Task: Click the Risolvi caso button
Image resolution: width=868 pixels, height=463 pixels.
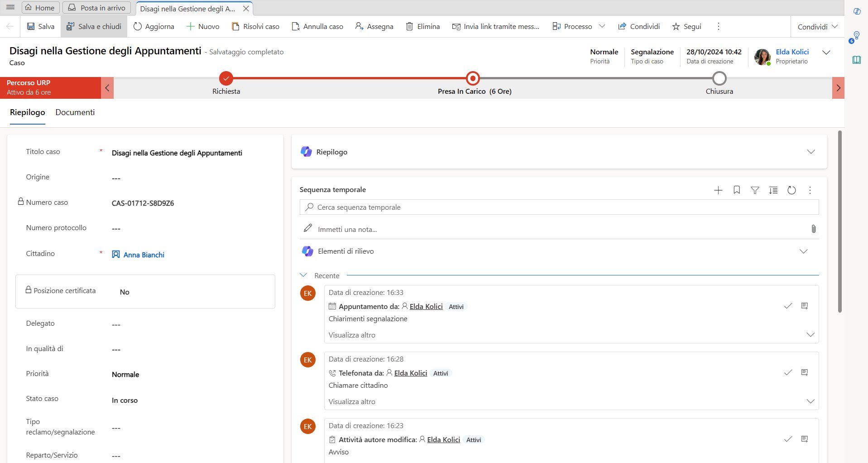Action: pos(255,26)
